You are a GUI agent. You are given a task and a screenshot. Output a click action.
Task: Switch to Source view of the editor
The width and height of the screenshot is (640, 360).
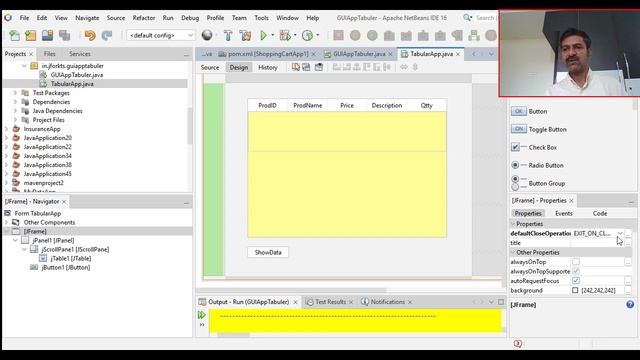(x=210, y=67)
